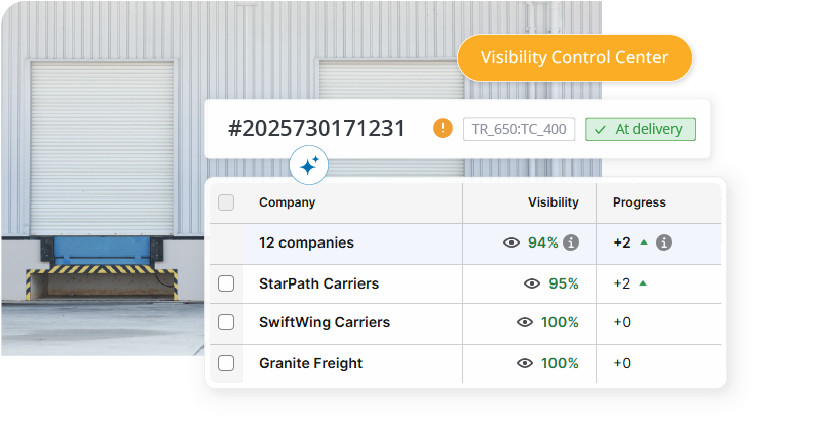Click eye icon in StarPath Carriers row
The image size is (821, 441).
(532, 283)
